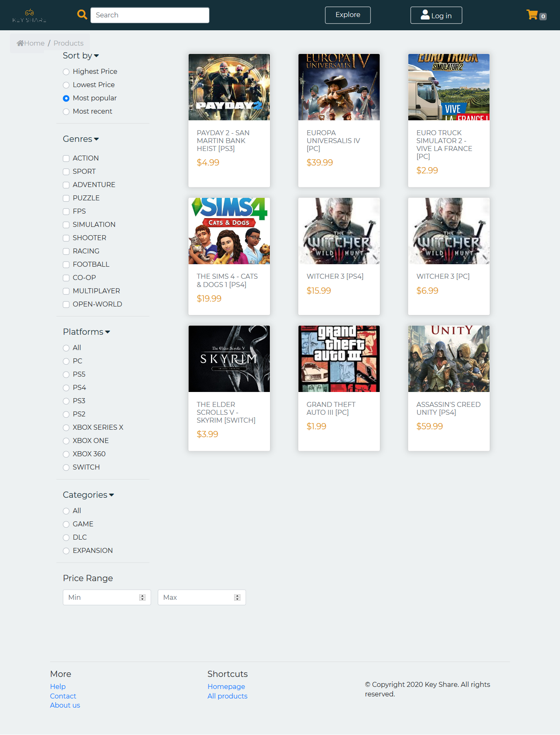Screen dimensions: 560x735
Task: Check the MULTIPLAYER genre
Action: [x=66, y=291]
